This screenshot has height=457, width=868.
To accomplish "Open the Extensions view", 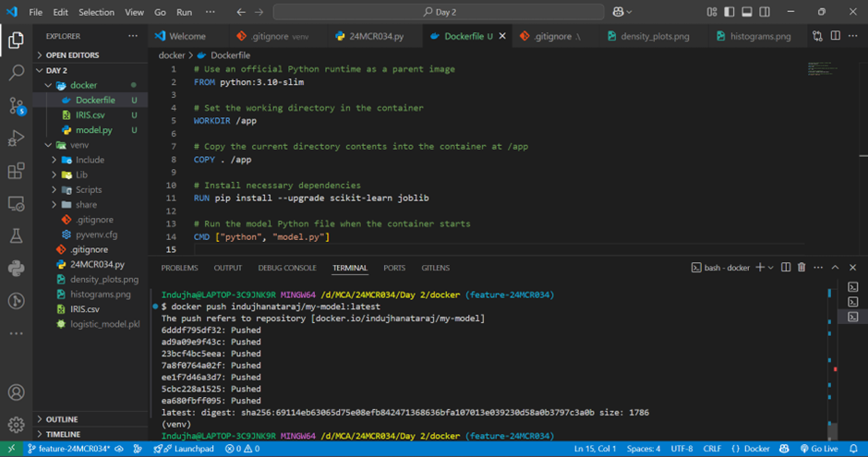I will (16, 171).
